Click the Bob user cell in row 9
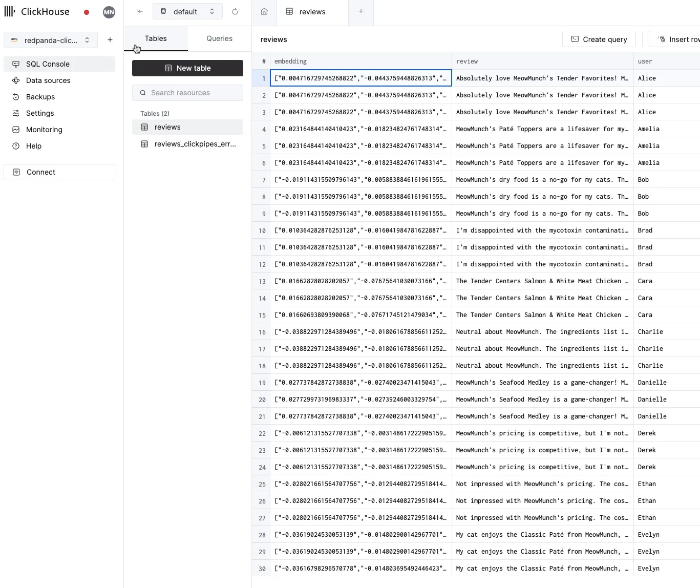This screenshot has width=700, height=588. [667, 214]
